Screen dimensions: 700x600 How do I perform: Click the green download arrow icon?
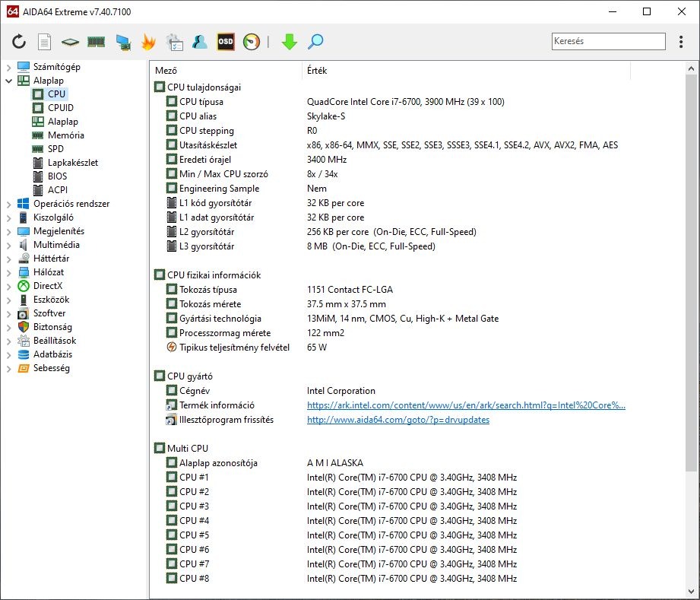[289, 42]
